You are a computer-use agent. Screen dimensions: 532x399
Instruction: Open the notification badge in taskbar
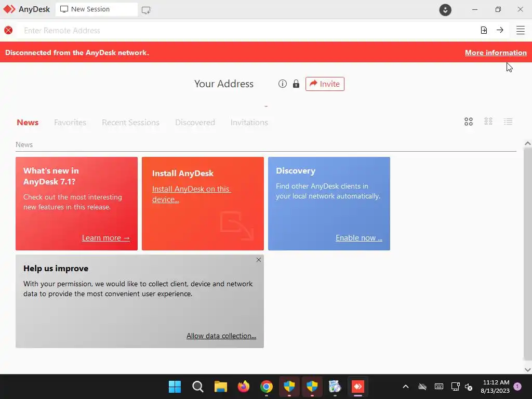click(517, 386)
